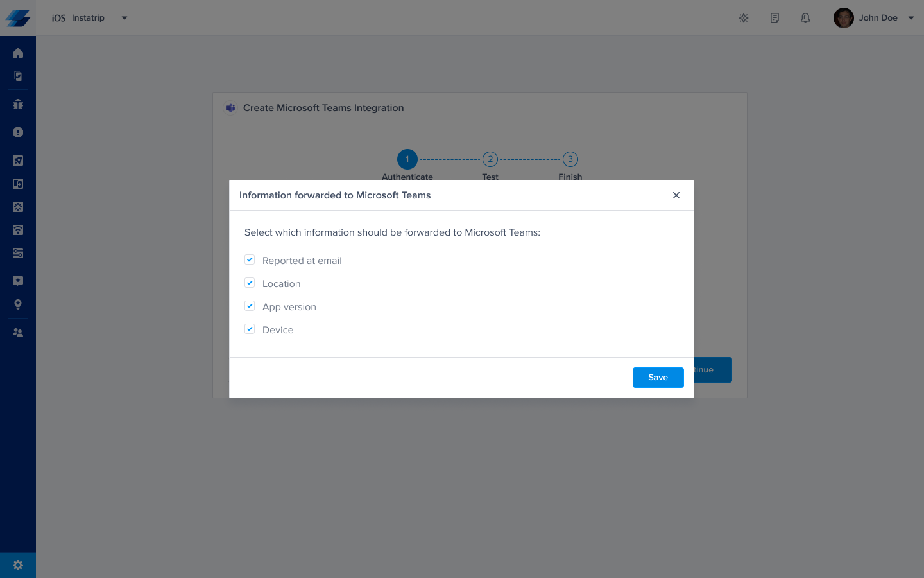Screen dimensions: 924x578
Task: Open the toggle-sliders icon in sidebar
Action: pos(18,253)
